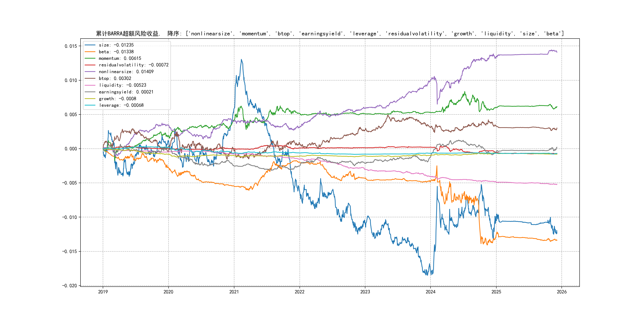Image resolution: width=644 pixels, height=322 pixels.
Task: Click the -0.020 y-axis tick label
Action: [70, 286]
